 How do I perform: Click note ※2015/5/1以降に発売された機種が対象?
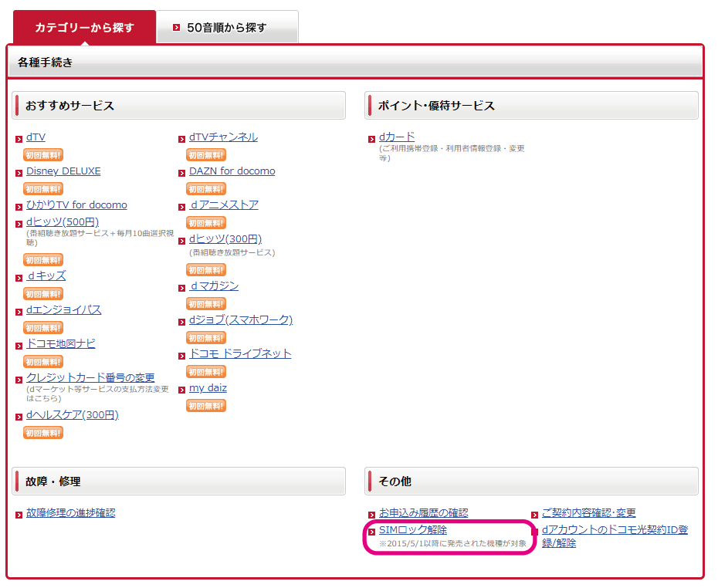[453, 543]
